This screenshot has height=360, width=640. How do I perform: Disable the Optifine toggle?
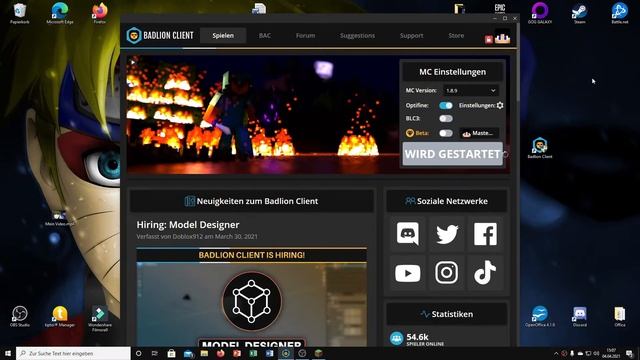[446, 105]
